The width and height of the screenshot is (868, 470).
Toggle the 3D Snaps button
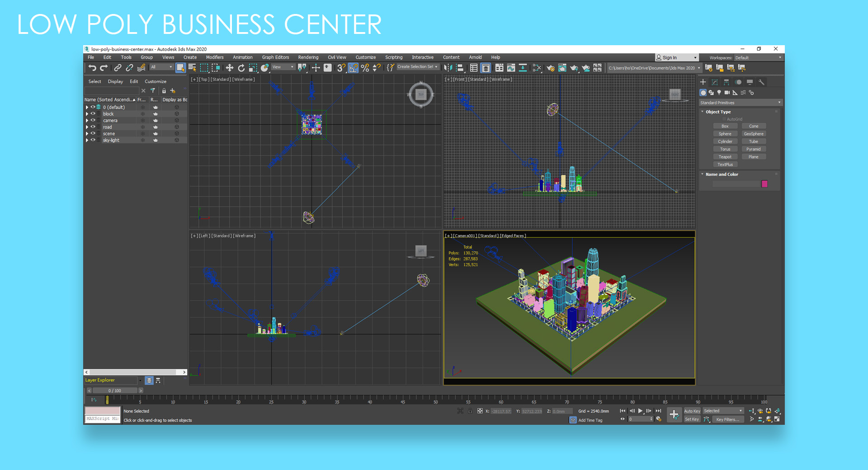[341, 68]
